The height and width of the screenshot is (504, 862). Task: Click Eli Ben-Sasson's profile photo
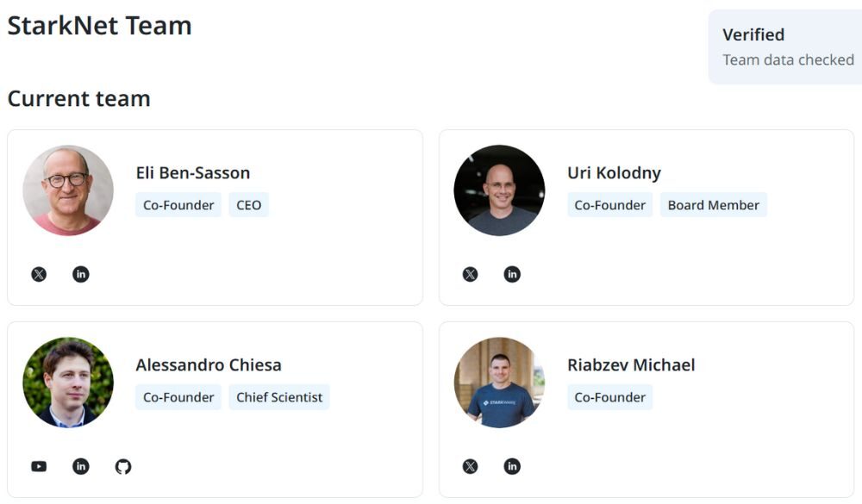[68, 190]
